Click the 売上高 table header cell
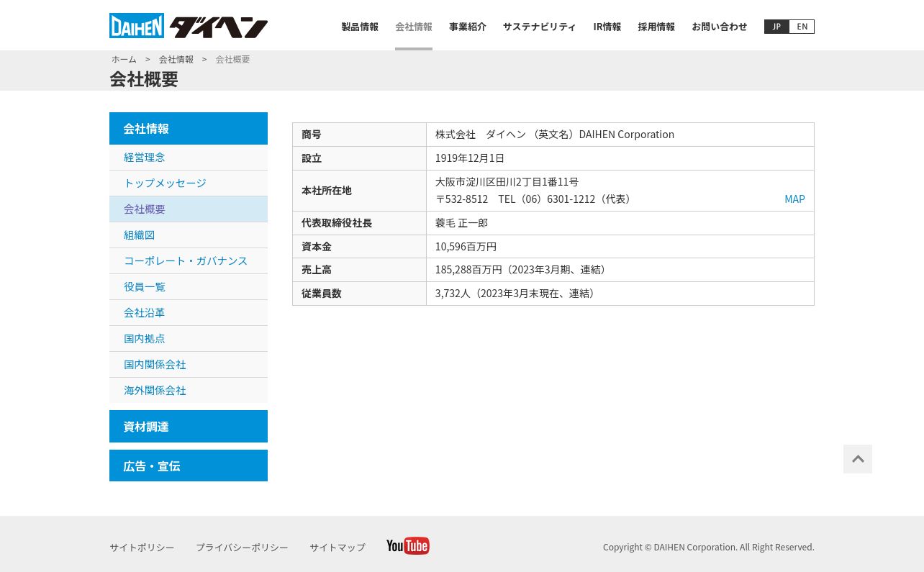The width and height of the screenshot is (924, 572). [x=359, y=270]
